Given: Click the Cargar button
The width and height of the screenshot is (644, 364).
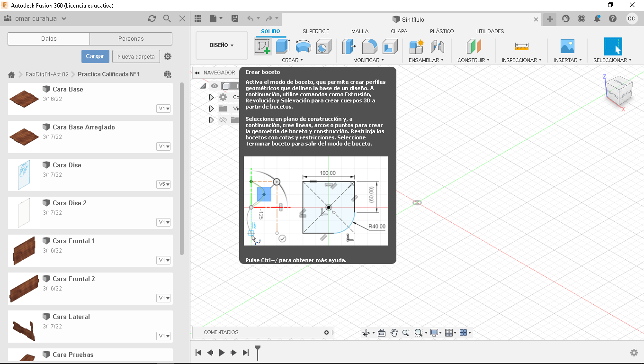Looking at the screenshot, I should pos(95,56).
